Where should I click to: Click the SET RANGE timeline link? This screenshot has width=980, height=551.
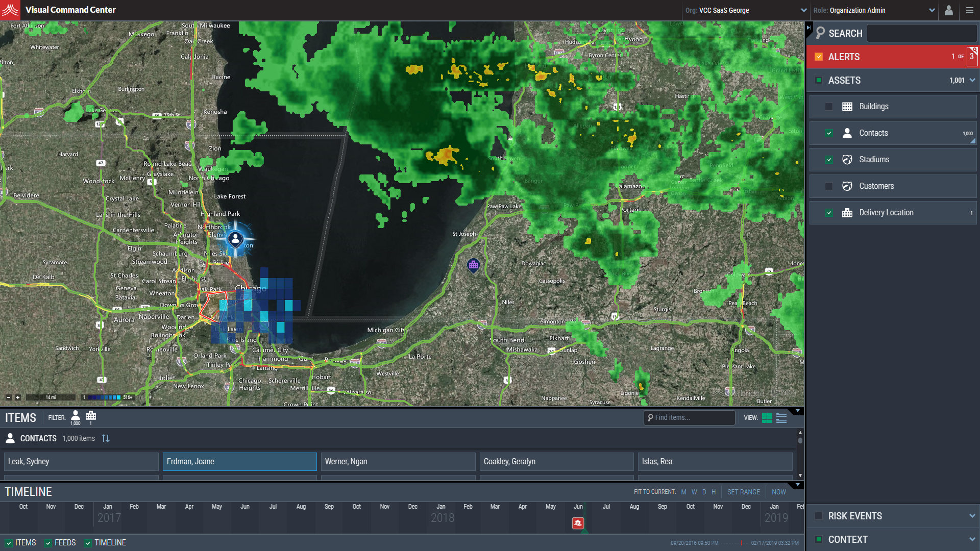click(743, 492)
